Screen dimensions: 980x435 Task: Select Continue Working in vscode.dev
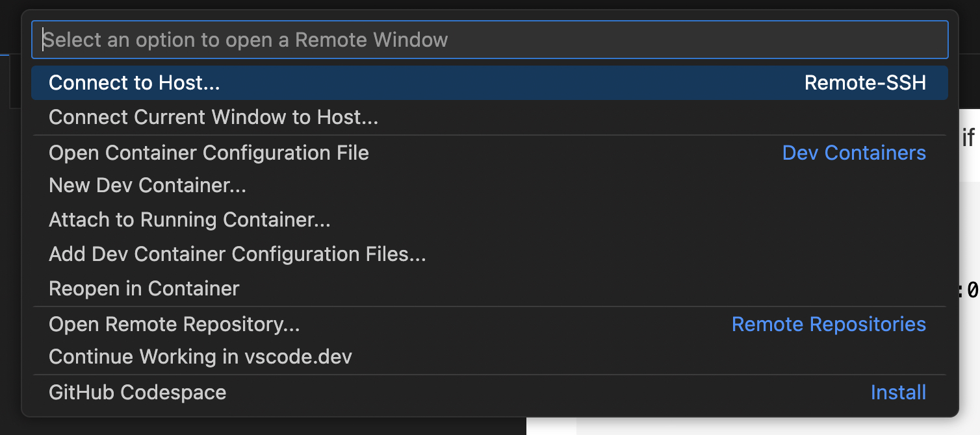200,357
